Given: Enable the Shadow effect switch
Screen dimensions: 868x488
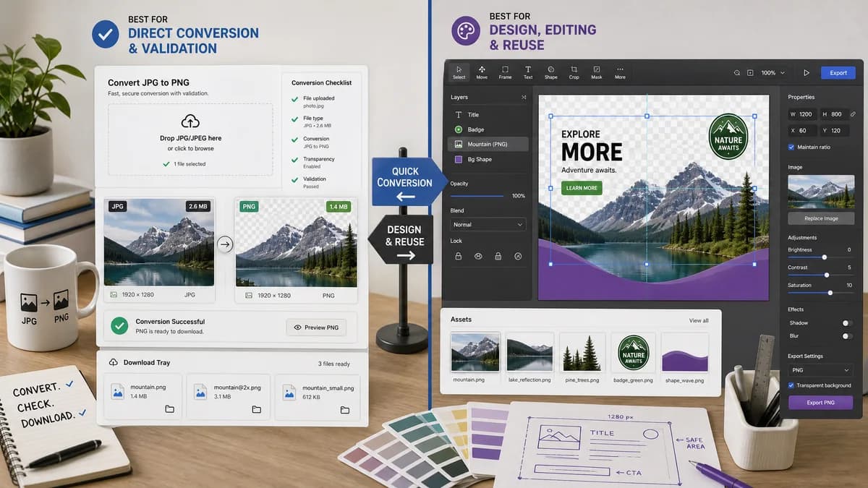Looking at the screenshot, I should click(x=847, y=323).
